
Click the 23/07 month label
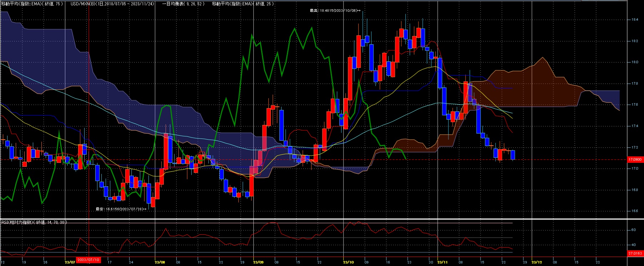coord(70,262)
